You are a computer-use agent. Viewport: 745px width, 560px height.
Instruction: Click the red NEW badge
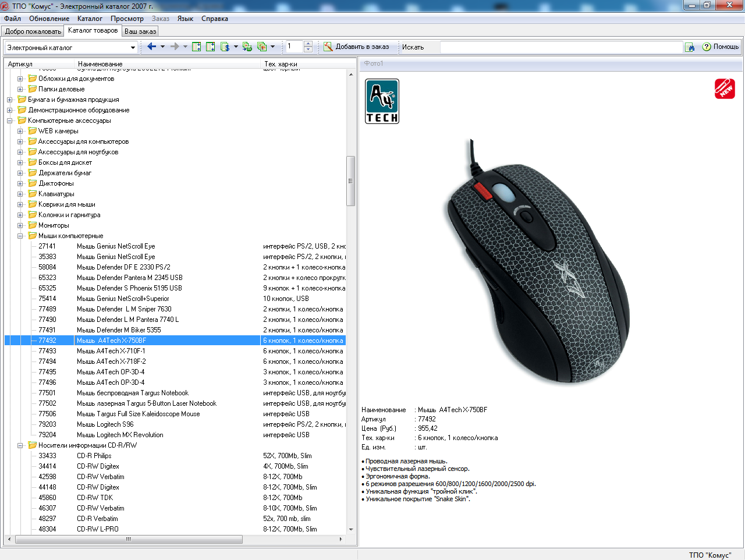point(725,88)
